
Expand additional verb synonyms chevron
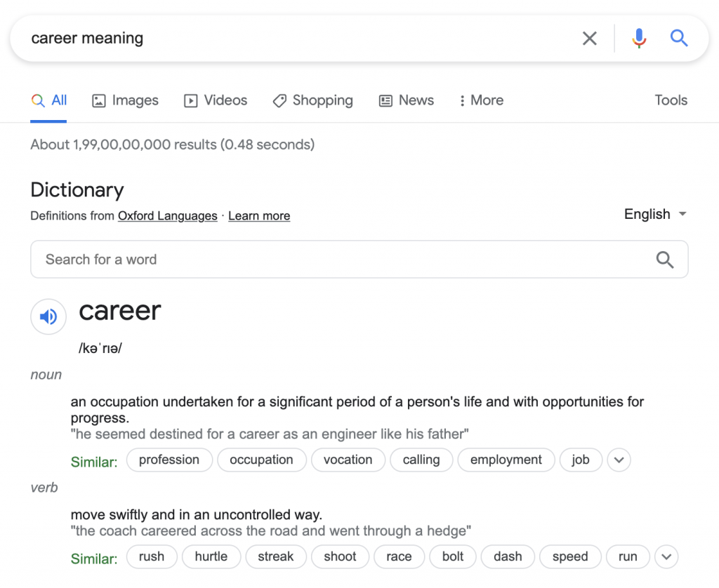click(666, 556)
